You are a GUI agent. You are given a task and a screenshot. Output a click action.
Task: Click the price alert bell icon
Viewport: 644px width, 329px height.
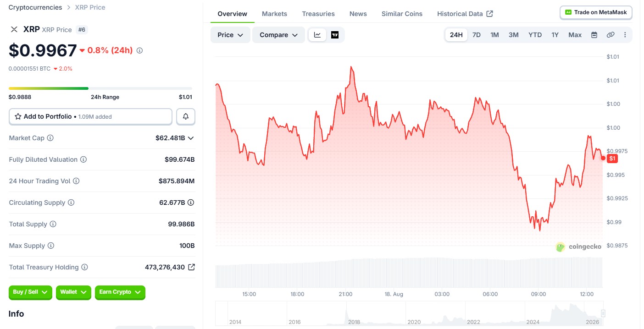point(186,116)
